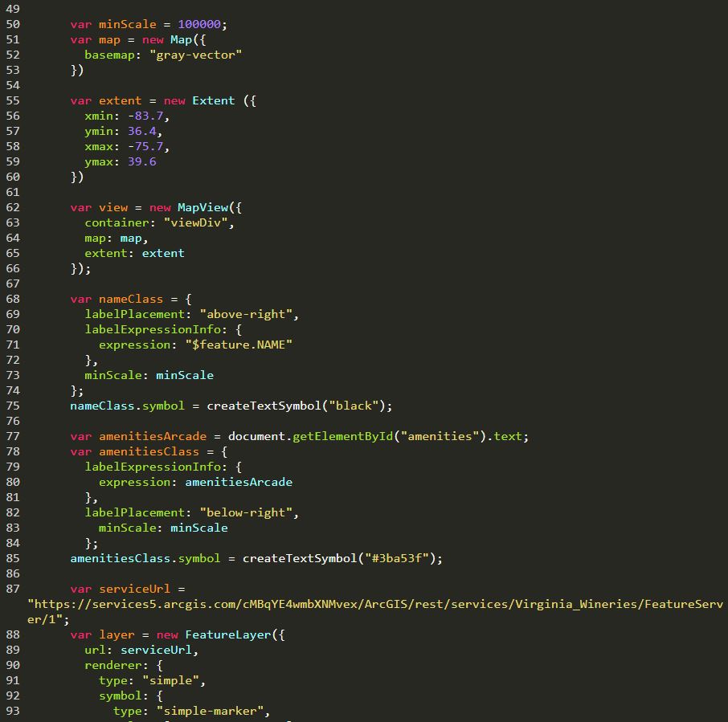728x722 pixels.
Task: Click the Extent constructor on line 55
Action: [x=213, y=100]
